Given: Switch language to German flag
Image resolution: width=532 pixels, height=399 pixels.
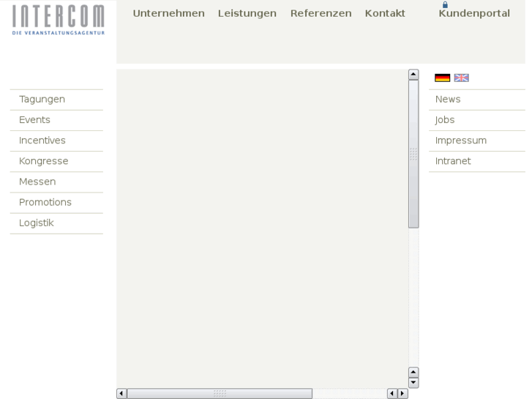Looking at the screenshot, I should pos(442,78).
